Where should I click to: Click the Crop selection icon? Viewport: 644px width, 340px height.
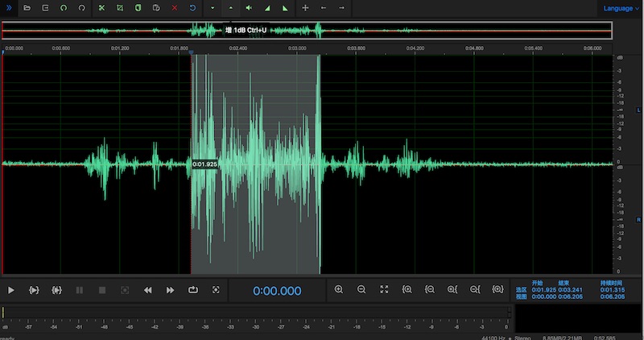119,7
